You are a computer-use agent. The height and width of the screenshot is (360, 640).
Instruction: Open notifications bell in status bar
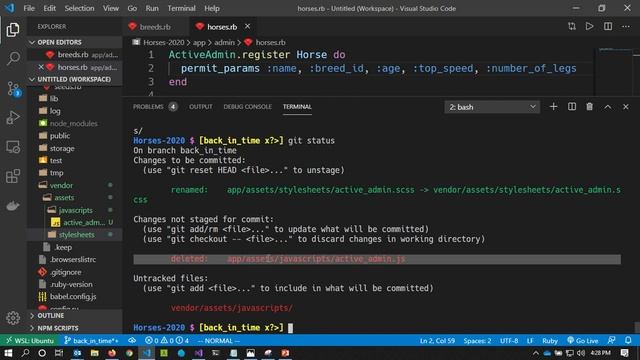[628, 340]
